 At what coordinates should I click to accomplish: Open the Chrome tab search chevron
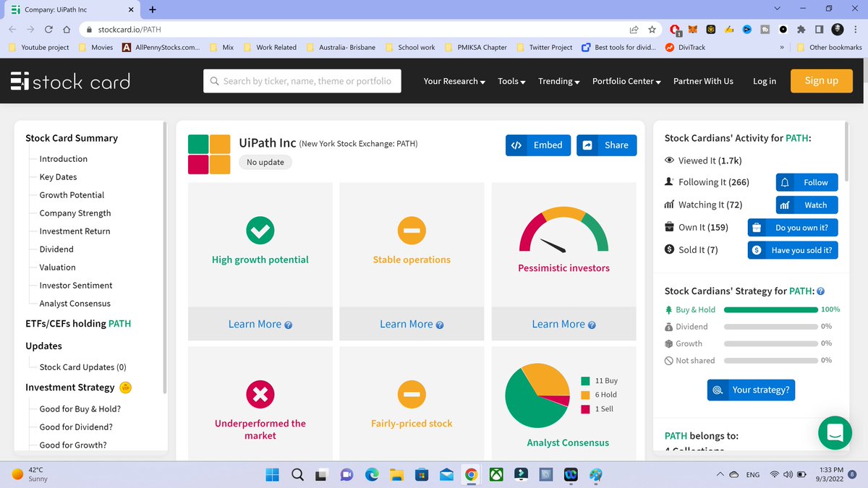777,9
